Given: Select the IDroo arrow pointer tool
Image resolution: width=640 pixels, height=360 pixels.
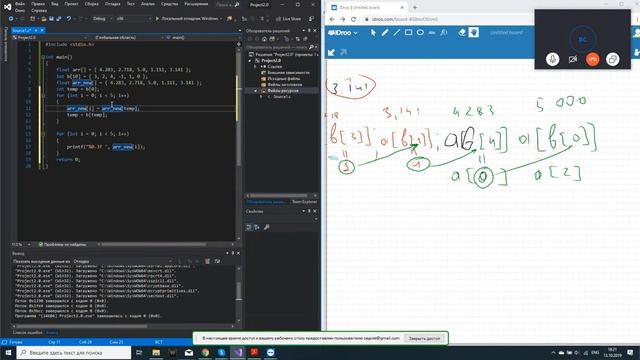Looking at the screenshot, I should [x=373, y=33].
